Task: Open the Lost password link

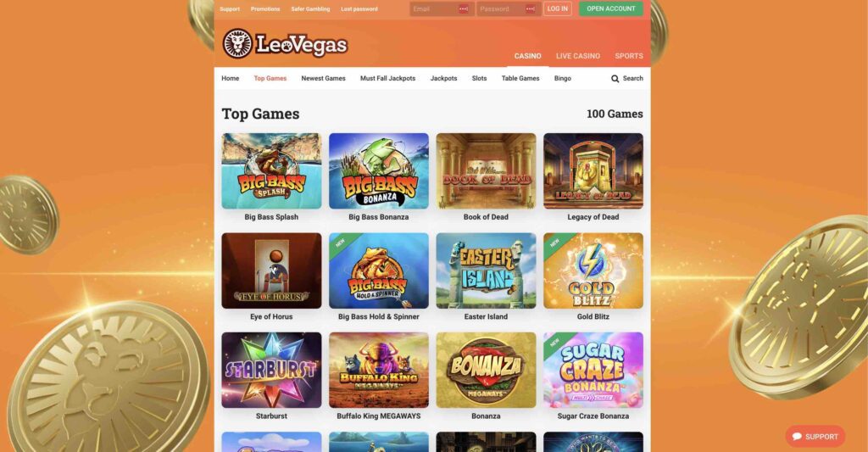Action: tap(359, 8)
